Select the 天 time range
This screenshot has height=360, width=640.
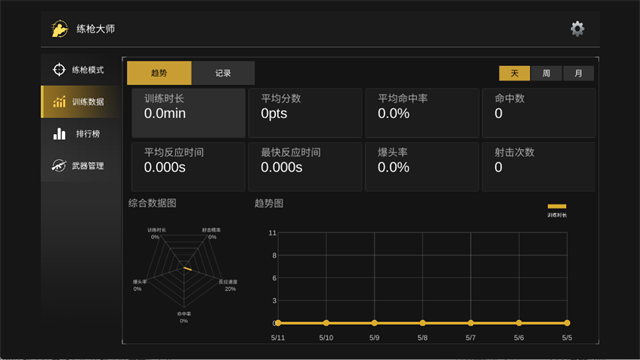tap(514, 73)
